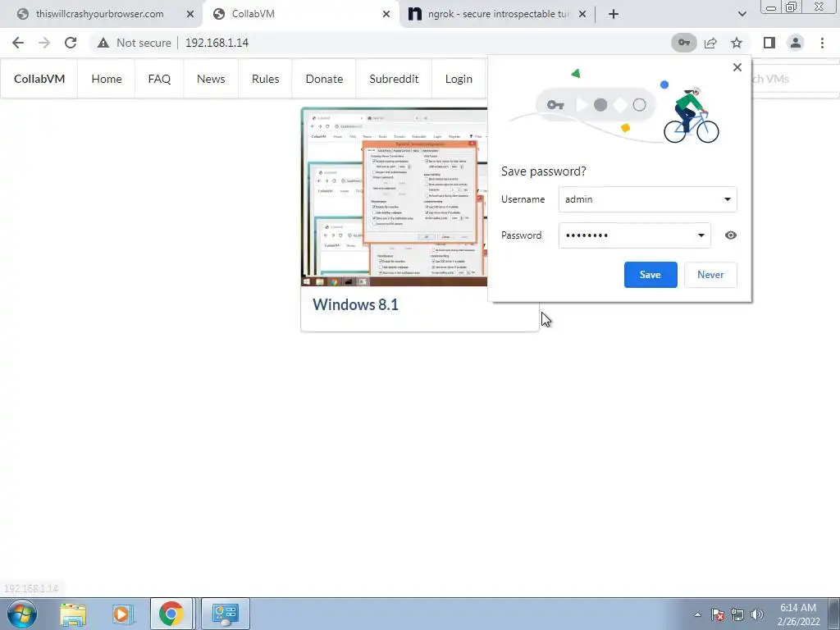Switch to thiswillcrashyourbrowser.com tab

(x=99, y=14)
